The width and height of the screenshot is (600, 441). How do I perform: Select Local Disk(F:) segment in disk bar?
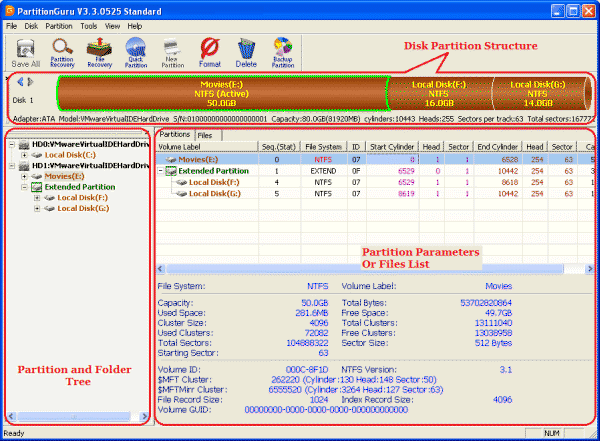tap(439, 94)
